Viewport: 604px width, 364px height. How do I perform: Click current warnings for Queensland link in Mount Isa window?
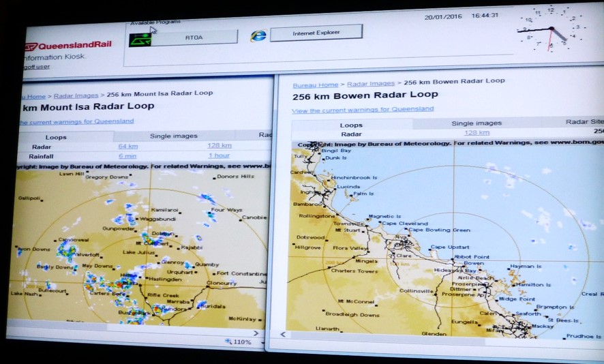click(76, 122)
